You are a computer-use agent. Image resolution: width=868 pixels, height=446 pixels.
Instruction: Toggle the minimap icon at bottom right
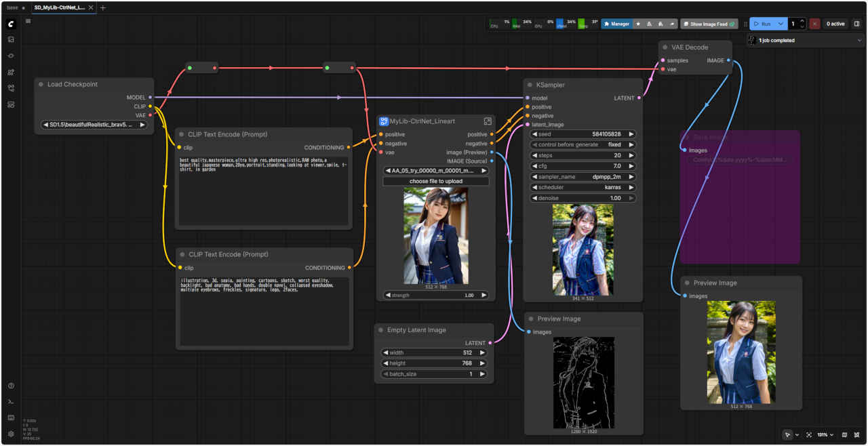[x=844, y=434]
